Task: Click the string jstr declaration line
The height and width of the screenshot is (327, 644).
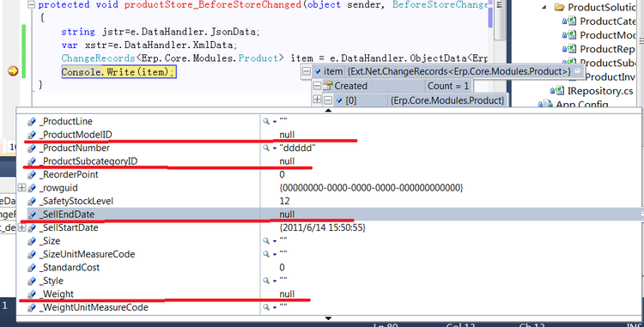Action: (161, 32)
